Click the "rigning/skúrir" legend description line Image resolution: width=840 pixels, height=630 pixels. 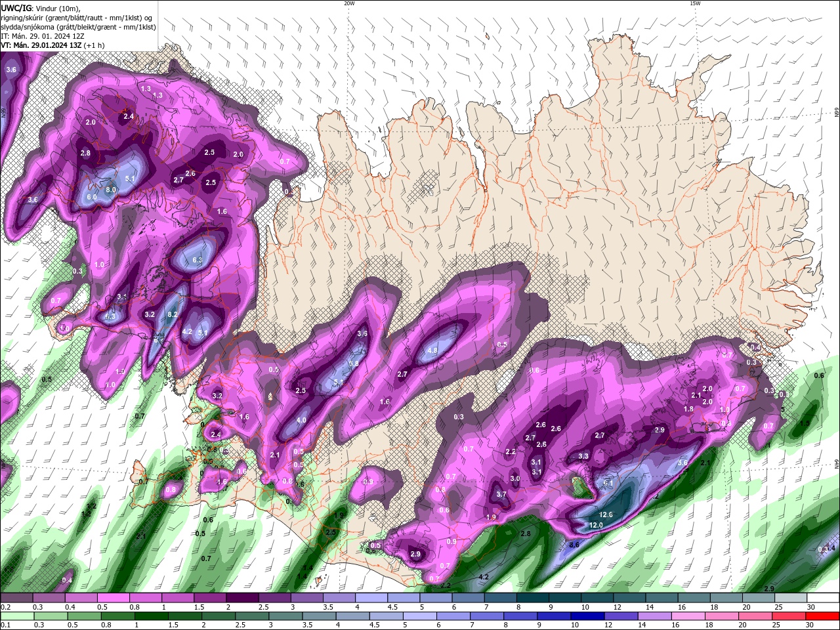tap(77, 18)
